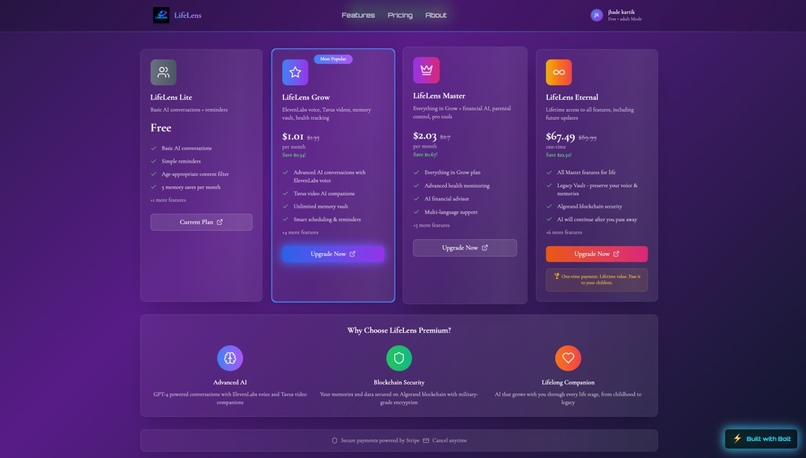Click the LifeLens Lite people icon
This screenshot has height=458, width=806.
point(163,72)
